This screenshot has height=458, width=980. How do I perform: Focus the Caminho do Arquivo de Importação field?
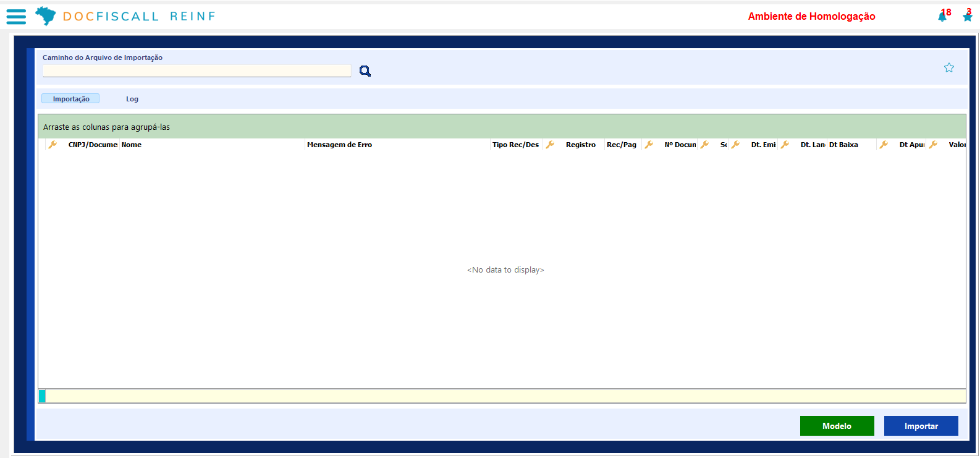[196, 71]
